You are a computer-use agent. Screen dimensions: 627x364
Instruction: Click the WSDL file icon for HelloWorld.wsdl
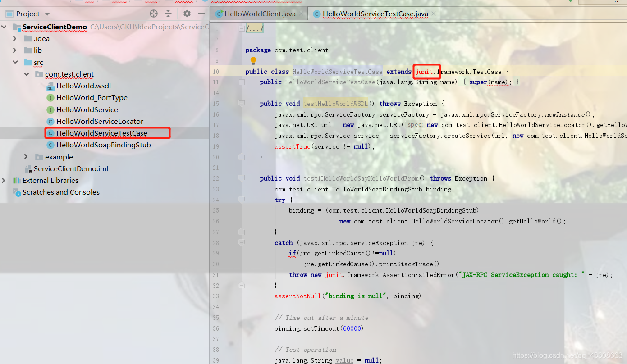(x=50, y=86)
